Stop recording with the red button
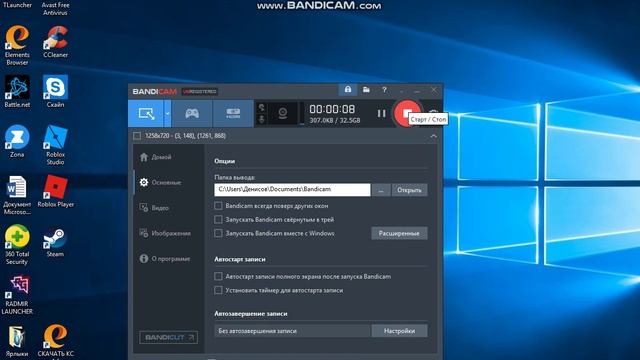640x360 pixels. (406, 113)
